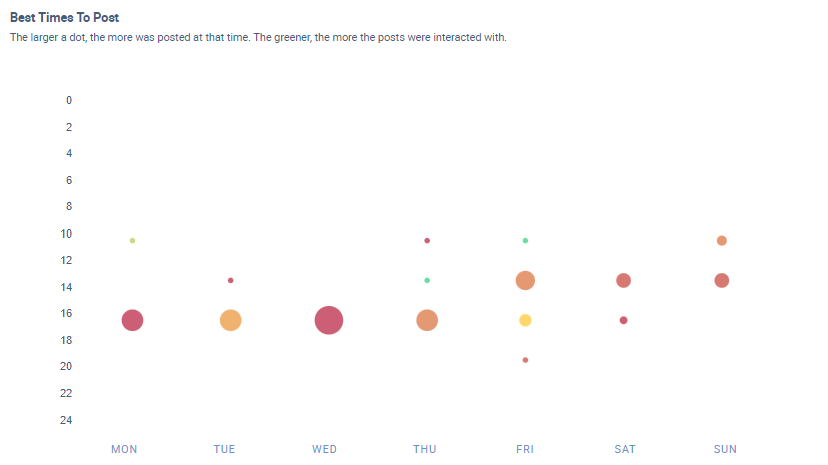
Task: Select Saturday's small crimson dot near 16
Action: point(623,320)
